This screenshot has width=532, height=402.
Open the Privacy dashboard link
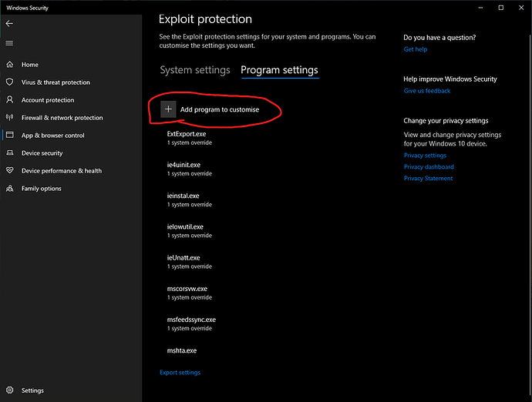click(x=429, y=167)
